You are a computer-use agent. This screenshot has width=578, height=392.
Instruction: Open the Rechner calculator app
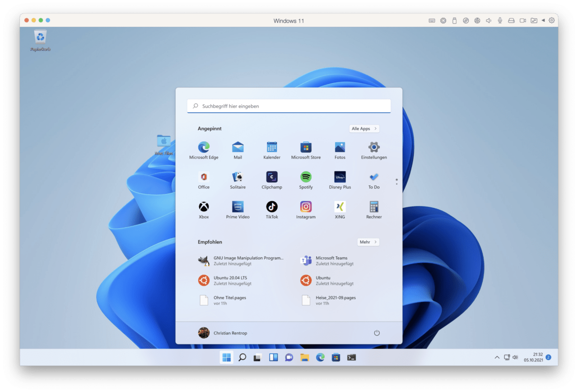click(x=374, y=210)
